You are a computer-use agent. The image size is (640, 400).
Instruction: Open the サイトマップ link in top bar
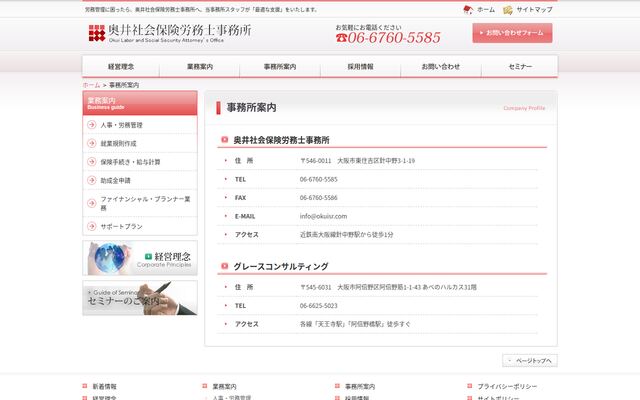tap(534, 10)
